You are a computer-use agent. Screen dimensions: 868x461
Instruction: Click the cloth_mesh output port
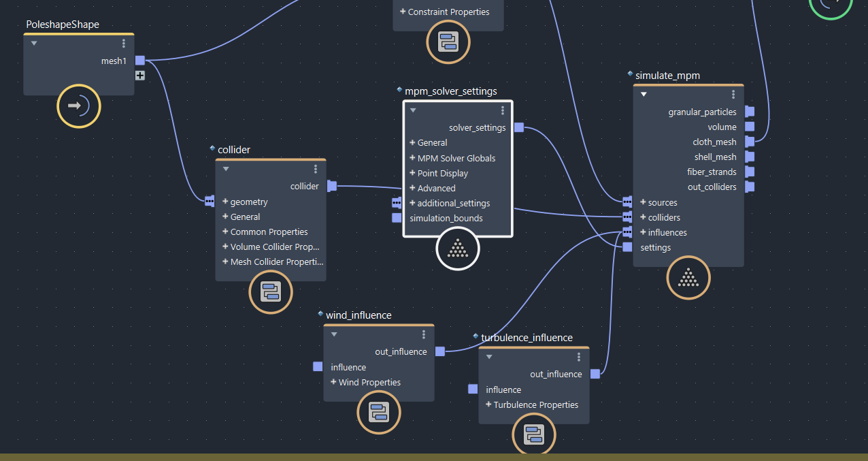(x=750, y=142)
